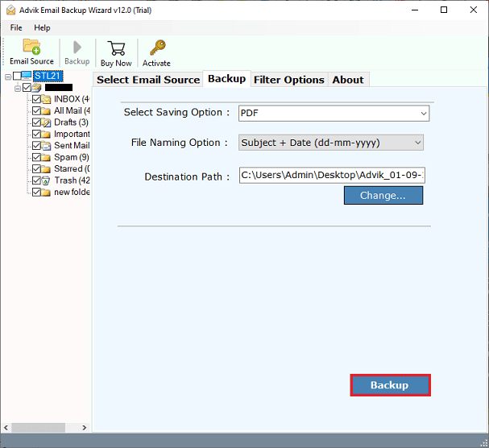Maximize the Advik window
Image resolution: width=489 pixels, height=448 pixels.
pos(444,10)
